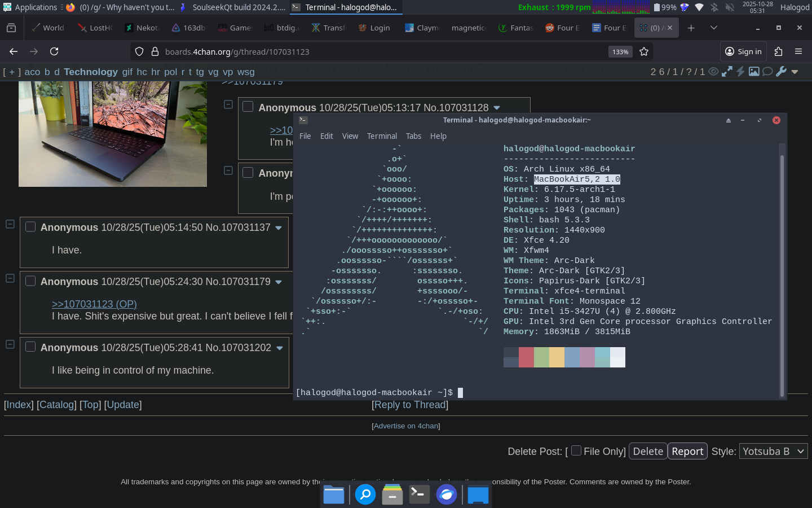
Task: Tick the File Only checkbox
Action: (576, 450)
